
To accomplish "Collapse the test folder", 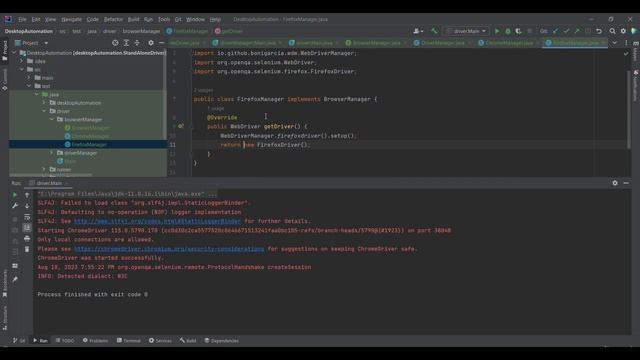I will [29, 86].
